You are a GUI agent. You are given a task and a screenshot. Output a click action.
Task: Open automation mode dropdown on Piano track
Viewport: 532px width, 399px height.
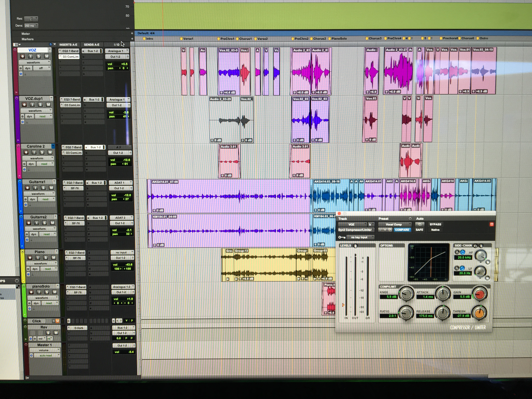coord(48,269)
